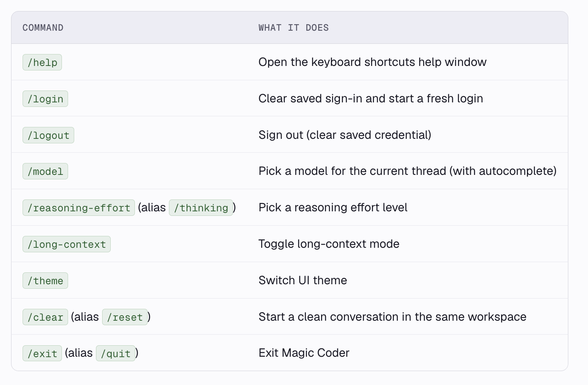Click the WHAT IT DOES column header
The width and height of the screenshot is (588, 385).
tap(294, 27)
